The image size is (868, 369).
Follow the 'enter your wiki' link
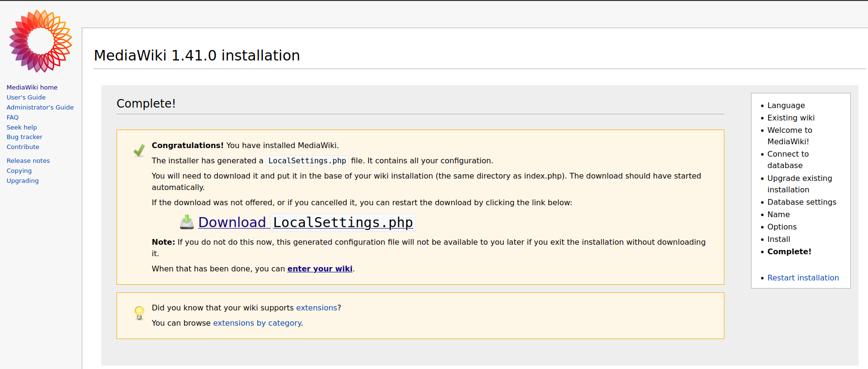[320, 269]
